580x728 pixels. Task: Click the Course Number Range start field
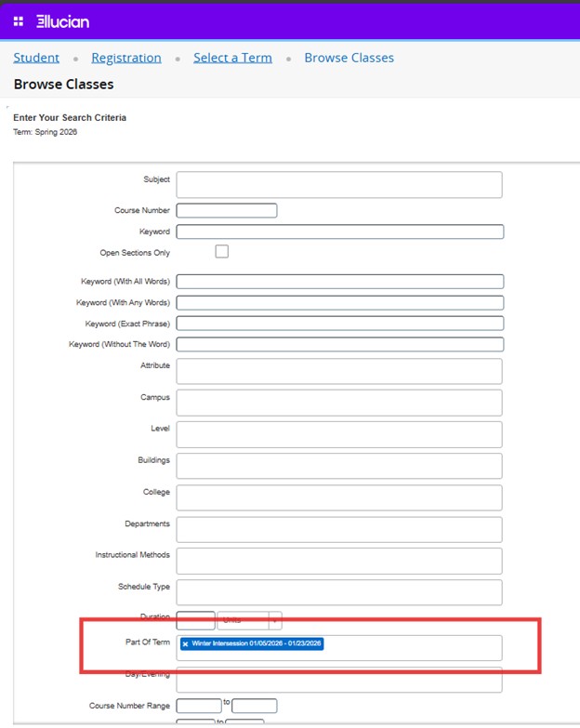pos(198,706)
